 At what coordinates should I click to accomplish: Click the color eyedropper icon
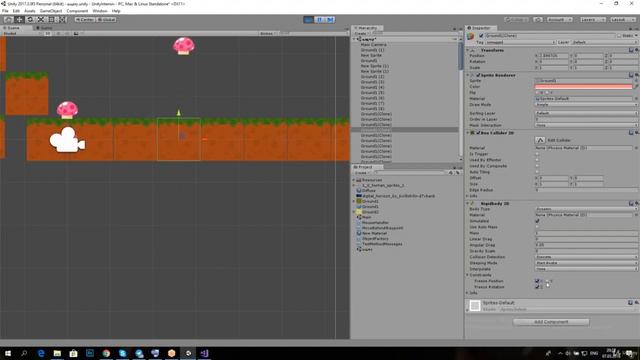point(636,87)
